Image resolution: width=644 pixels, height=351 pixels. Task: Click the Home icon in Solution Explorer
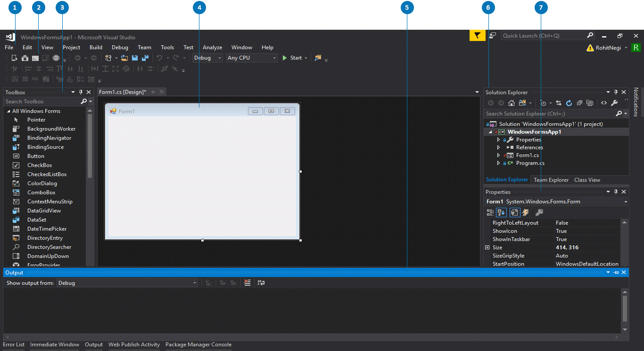tap(511, 103)
